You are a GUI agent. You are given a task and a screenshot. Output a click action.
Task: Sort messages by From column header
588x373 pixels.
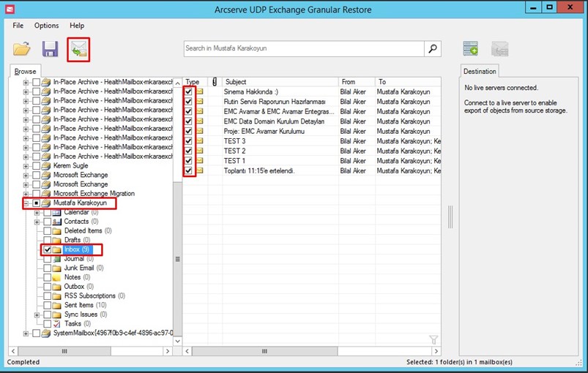pyautogui.click(x=357, y=82)
